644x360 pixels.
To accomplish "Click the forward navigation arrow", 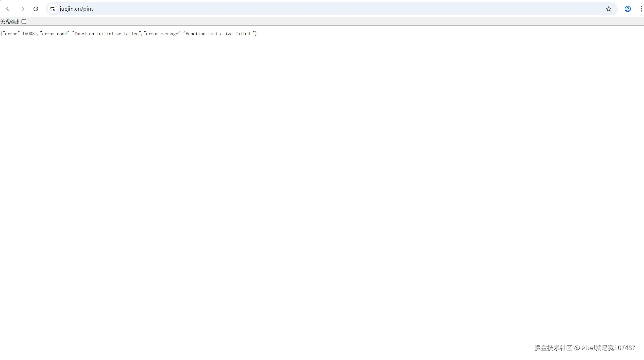I will coord(22,9).
